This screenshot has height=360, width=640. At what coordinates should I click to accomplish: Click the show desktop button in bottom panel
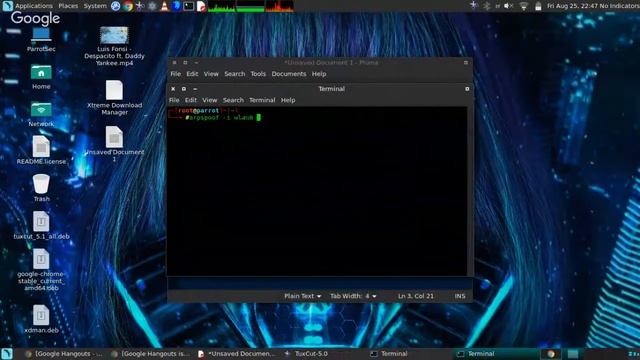(7, 354)
